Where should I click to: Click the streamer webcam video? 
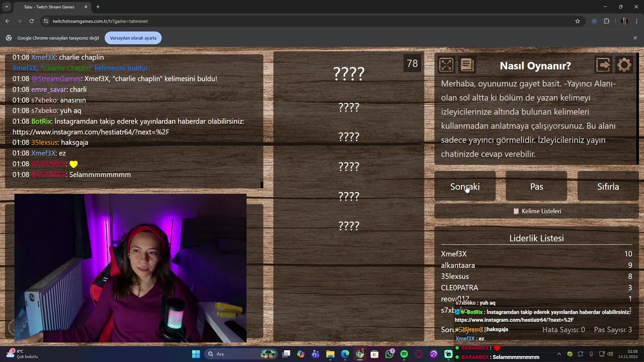tap(131, 268)
